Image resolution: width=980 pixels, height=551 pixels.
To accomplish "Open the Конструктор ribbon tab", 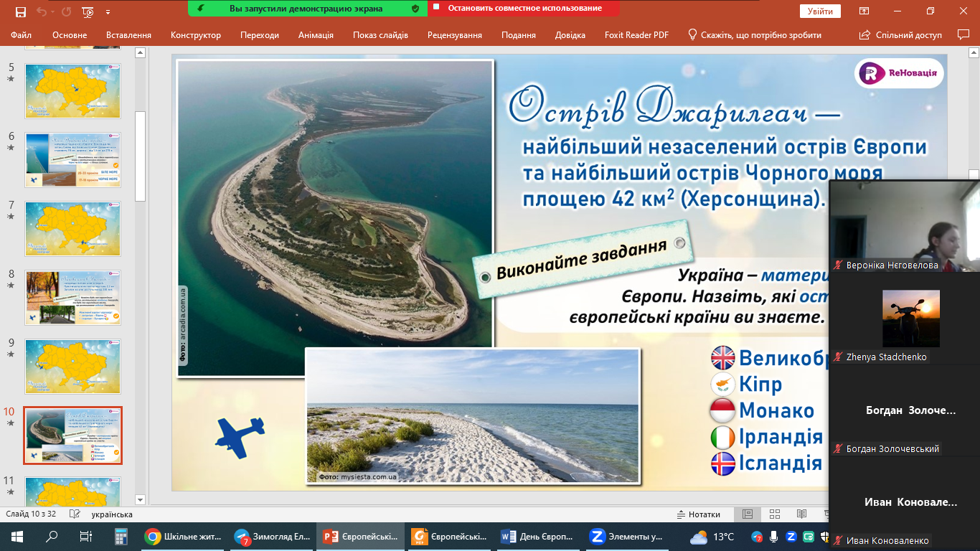I will pyautogui.click(x=196, y=34).
